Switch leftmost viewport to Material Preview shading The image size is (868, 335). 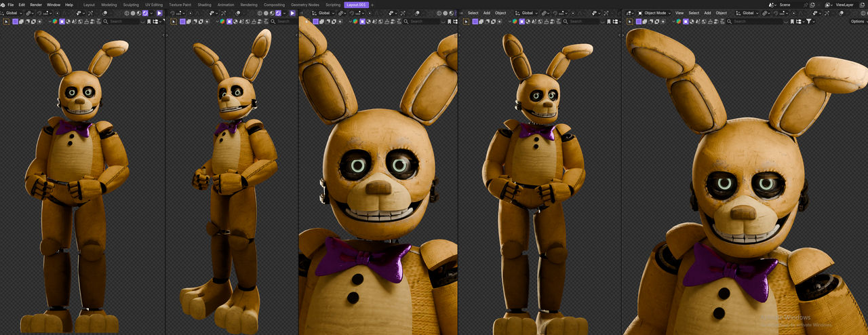coord(139,13)
